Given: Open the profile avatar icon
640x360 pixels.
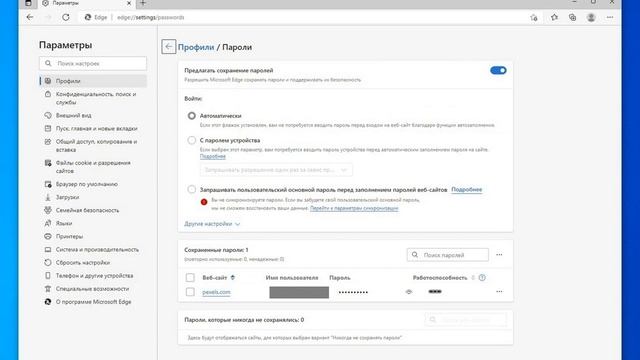Looking at the screenshot, I should [591, 17].
